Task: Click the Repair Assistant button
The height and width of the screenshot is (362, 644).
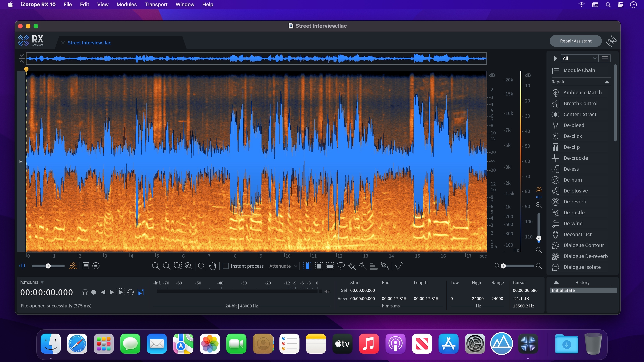Action: pyautogui.click(x=575, y=41)
